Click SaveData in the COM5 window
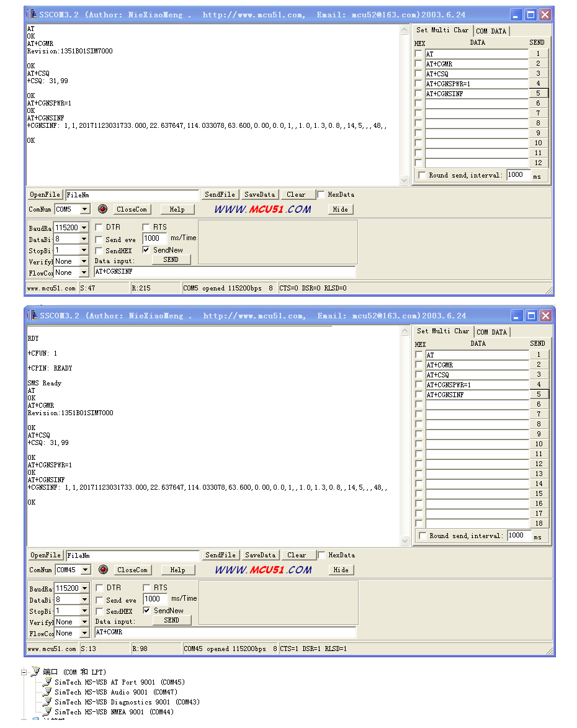577x728 pixels. click(259, 194)
